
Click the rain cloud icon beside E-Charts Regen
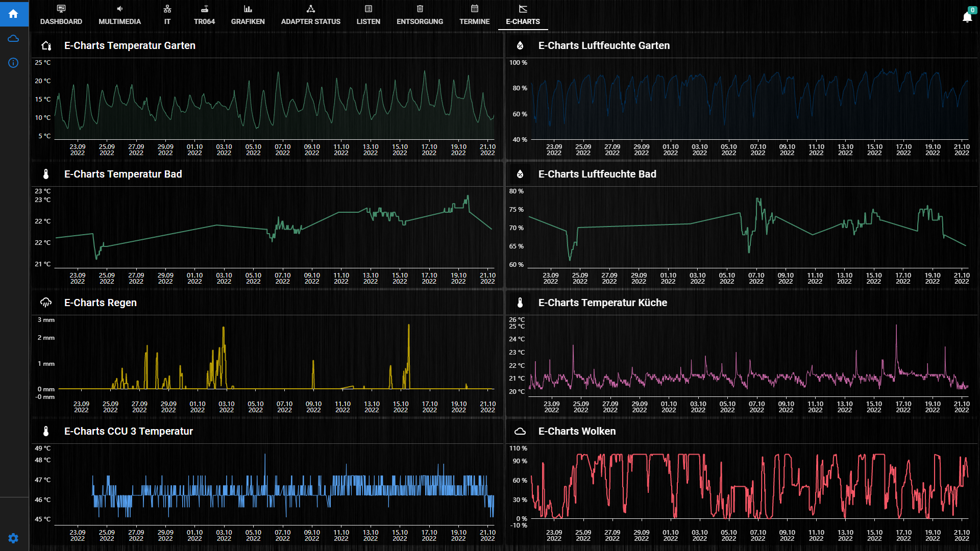pyautogui.click(x=46, y=303)
